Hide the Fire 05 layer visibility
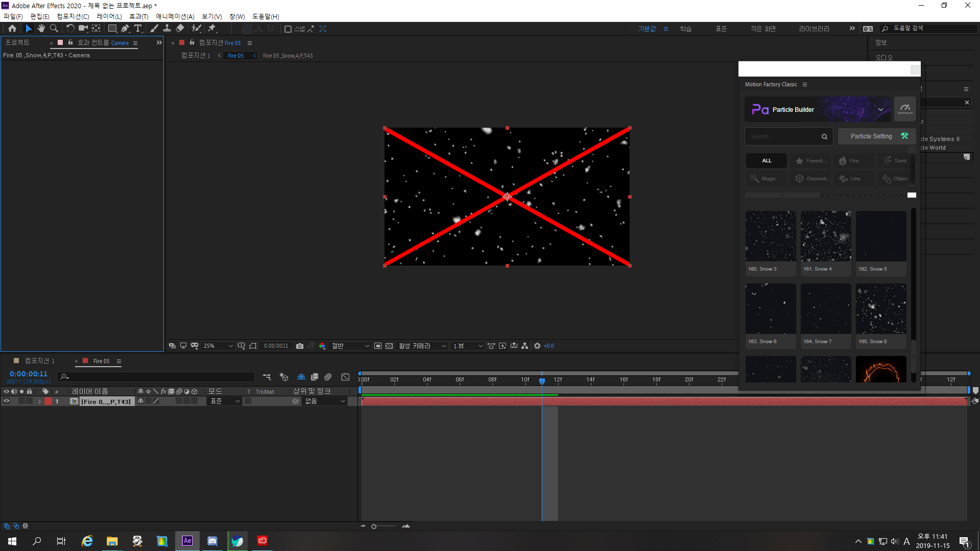980x551 pixels. [6, 401]
